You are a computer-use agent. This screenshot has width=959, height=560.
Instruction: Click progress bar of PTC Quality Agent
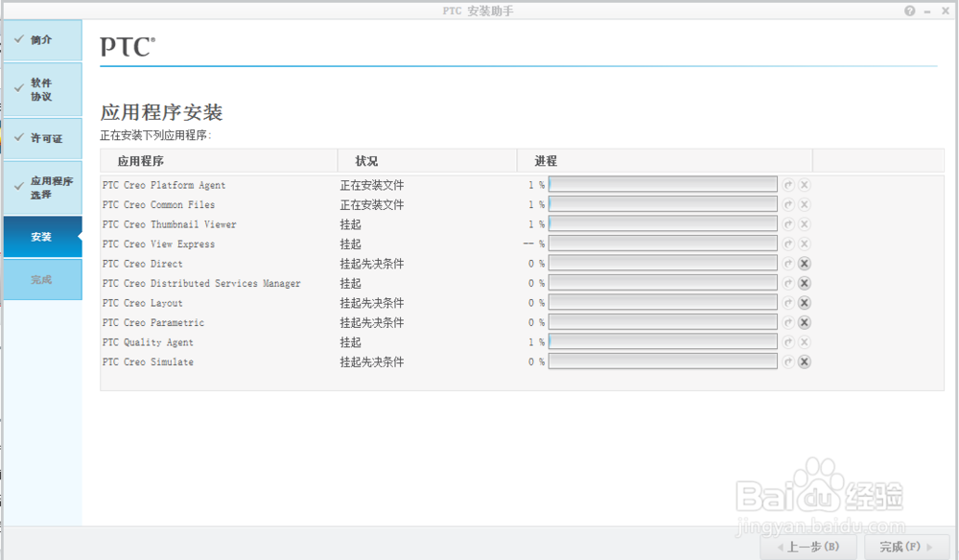663,342
